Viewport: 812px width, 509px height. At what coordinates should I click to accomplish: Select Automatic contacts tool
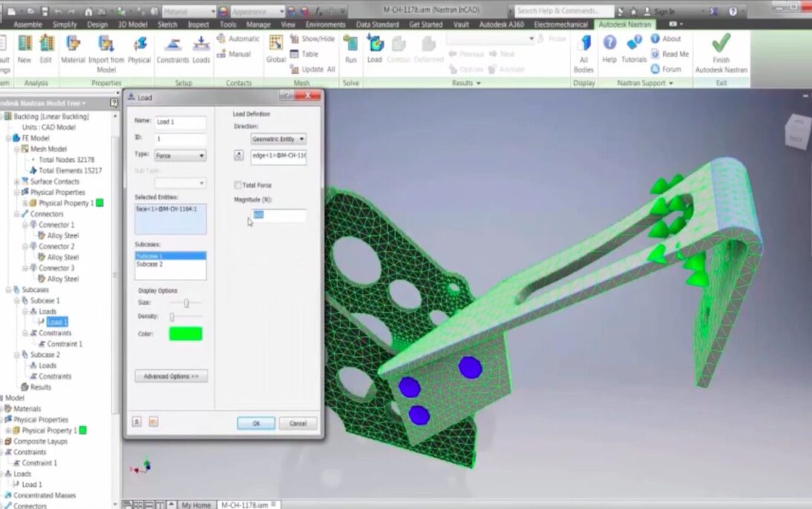click(x=238, y=39)
